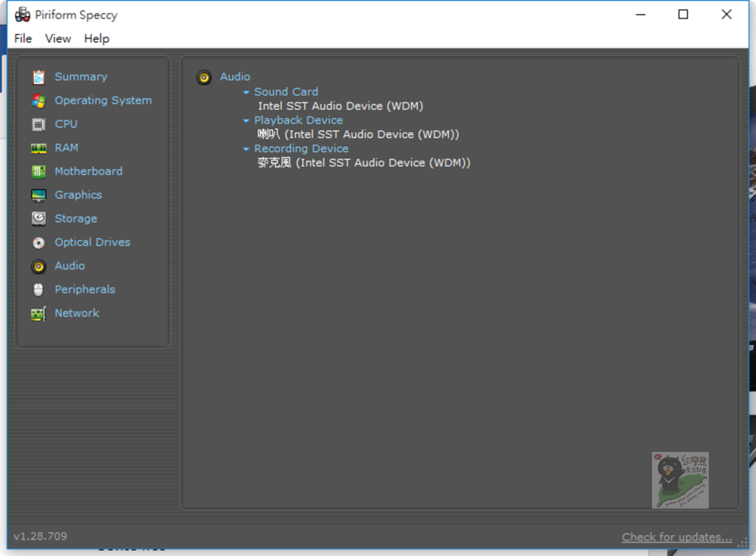Viewport: 756px width, 556px height.
Task: Click the Motherboard icon in sidebar
Action: click(38, 171)
